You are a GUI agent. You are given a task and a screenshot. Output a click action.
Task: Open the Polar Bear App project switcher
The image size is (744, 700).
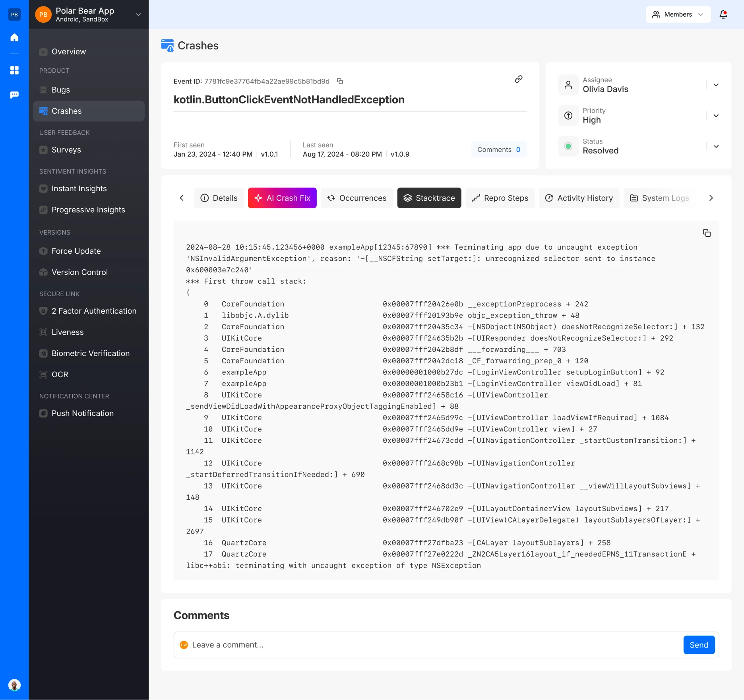point(138,14)
